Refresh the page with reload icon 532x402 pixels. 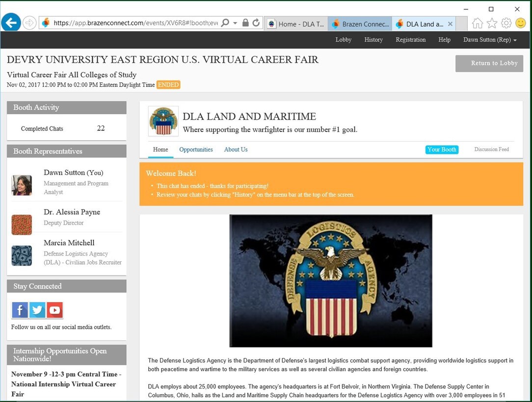point(256,23)
